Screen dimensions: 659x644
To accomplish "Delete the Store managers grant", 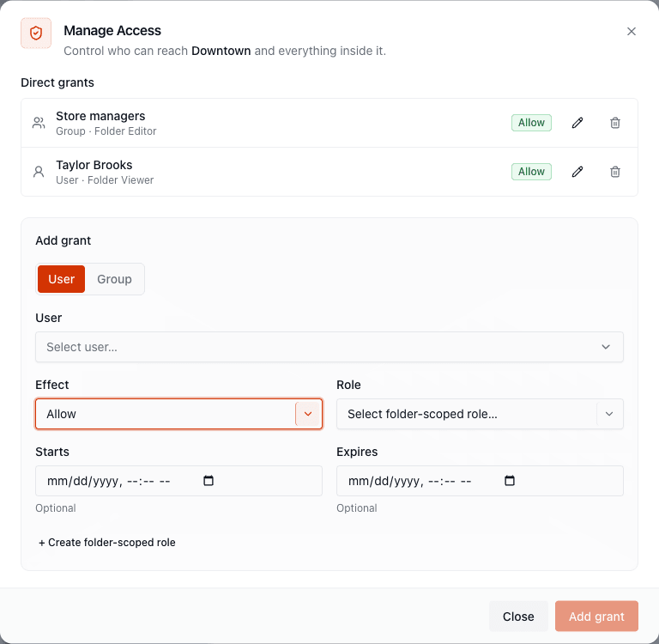I will pos(615,123).
